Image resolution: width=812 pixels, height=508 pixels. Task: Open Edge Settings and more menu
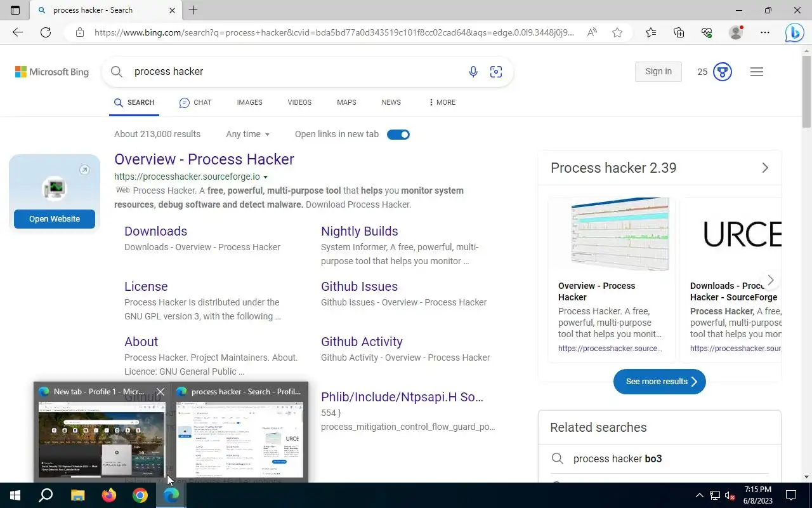765,32
